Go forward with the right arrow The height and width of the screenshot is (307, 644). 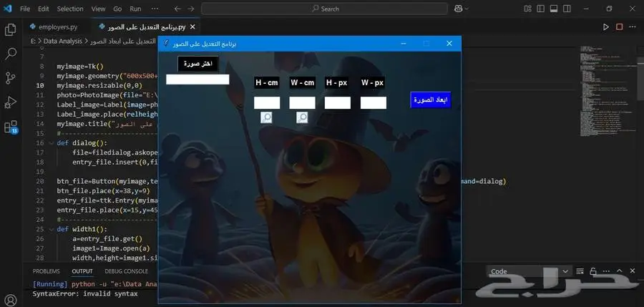(190, 9)
